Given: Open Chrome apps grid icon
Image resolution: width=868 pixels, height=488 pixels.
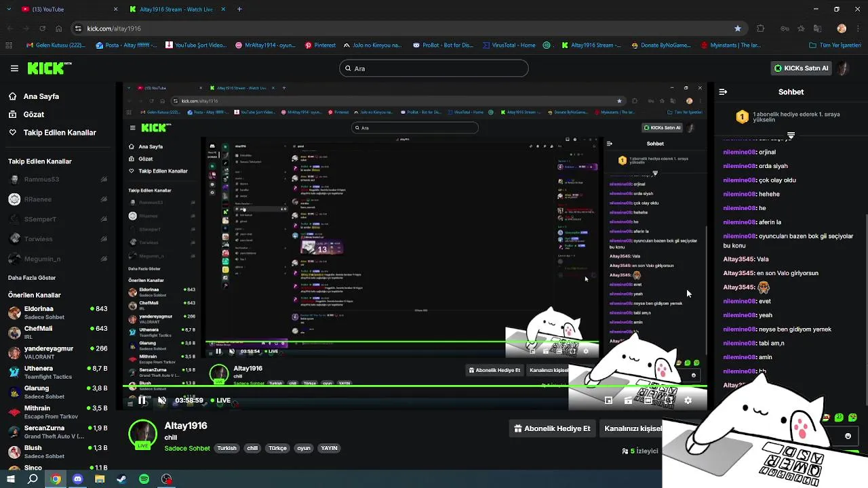Looking at the screenshot, I should click(x=9, y=45).
